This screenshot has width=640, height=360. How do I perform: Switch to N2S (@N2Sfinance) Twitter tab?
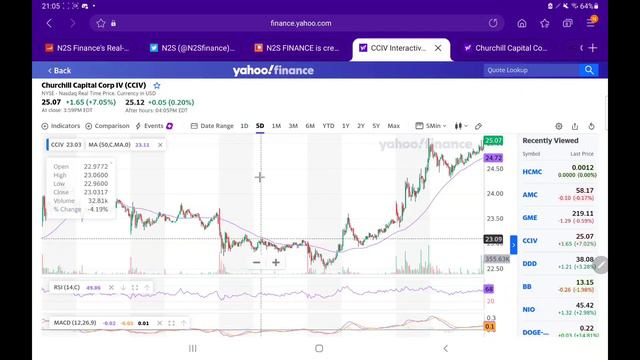[192, 48]
